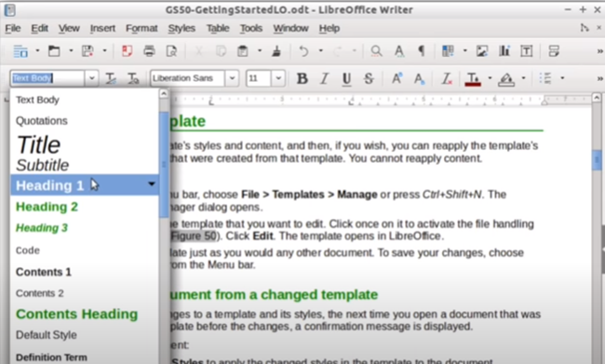
Task: Toggle Underline formatting
Action: tap(346, 79)
